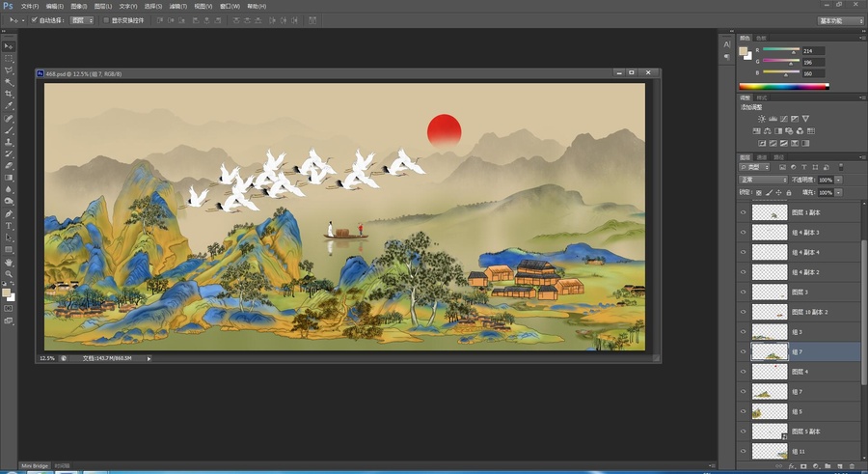
Task: Open the Mini Bridge tab
Action: click(35, 465)
